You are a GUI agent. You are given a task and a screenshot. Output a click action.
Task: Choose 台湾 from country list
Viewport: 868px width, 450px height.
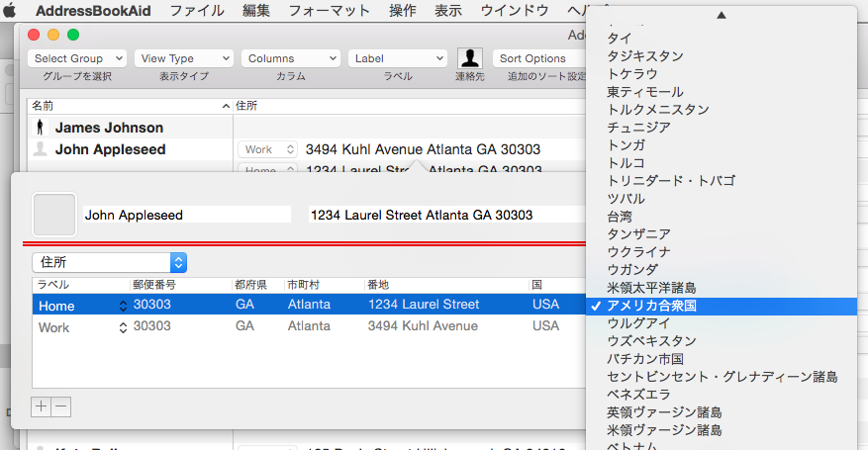tap(722, 217)
